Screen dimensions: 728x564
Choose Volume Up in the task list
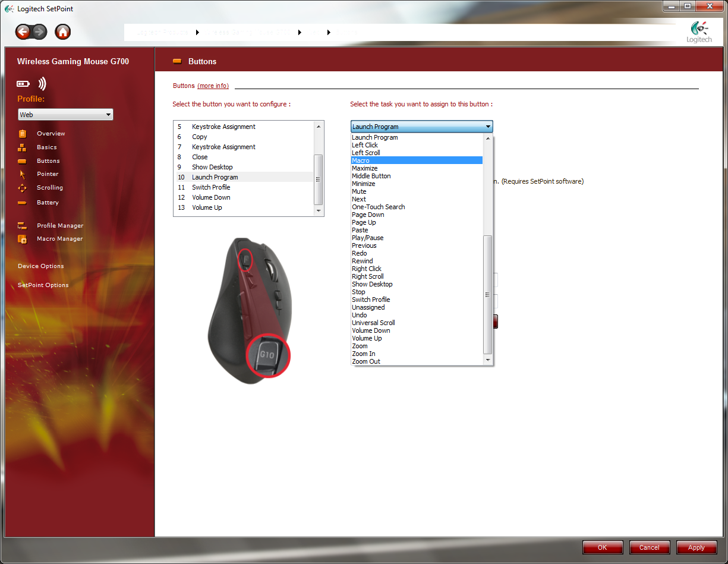coord(417,338)
